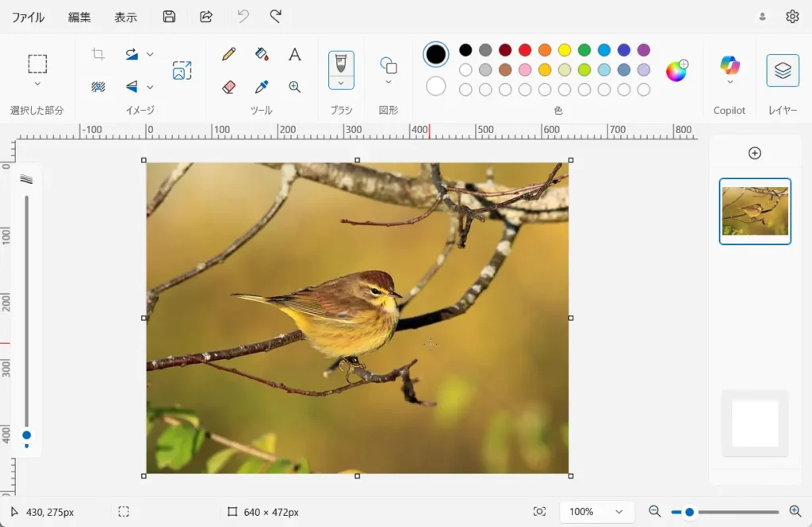Select the primary black color circle
The width and height of the screenshot is (812, 527).
pyautogui.click(x=435, y=55)
